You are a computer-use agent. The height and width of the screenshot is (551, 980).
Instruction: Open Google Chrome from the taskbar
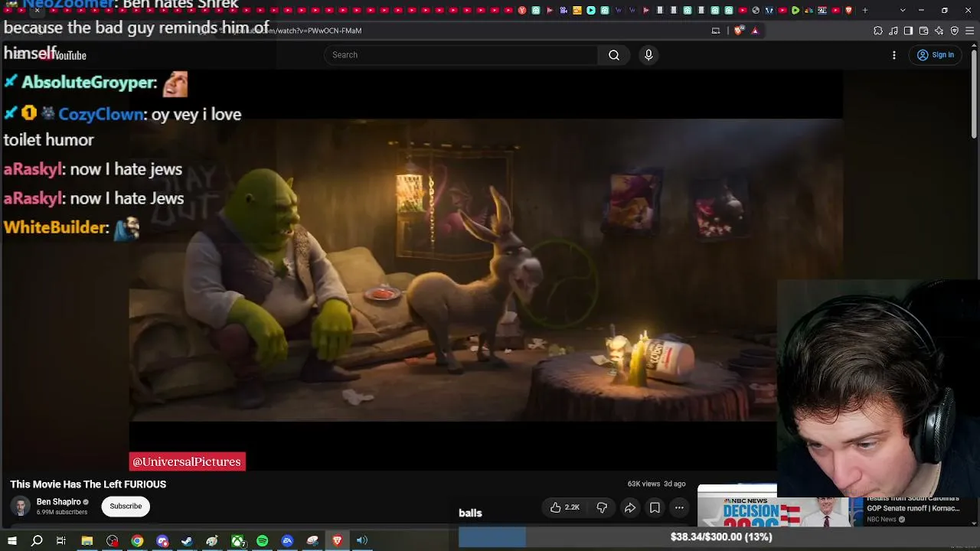click(137, 541)
